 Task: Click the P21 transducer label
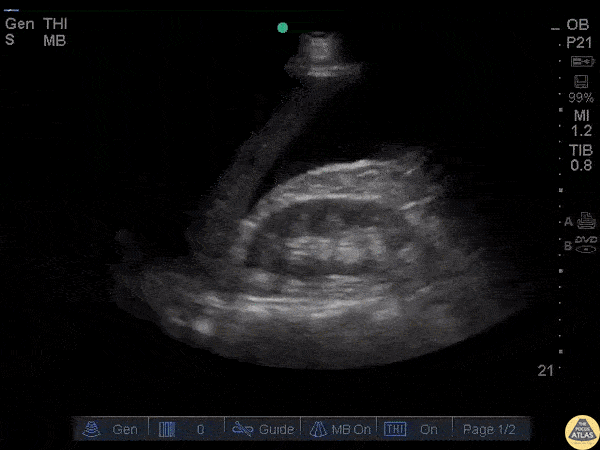pos(579,42)
